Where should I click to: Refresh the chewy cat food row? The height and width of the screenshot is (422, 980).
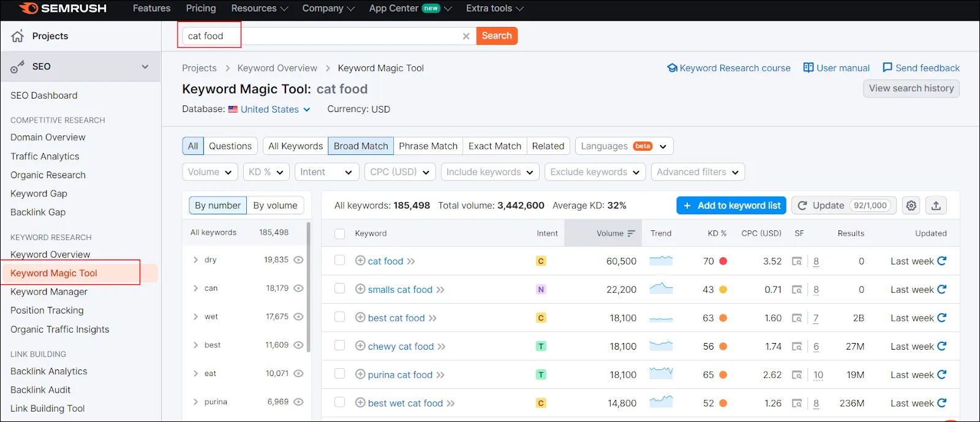coord(942,346)
